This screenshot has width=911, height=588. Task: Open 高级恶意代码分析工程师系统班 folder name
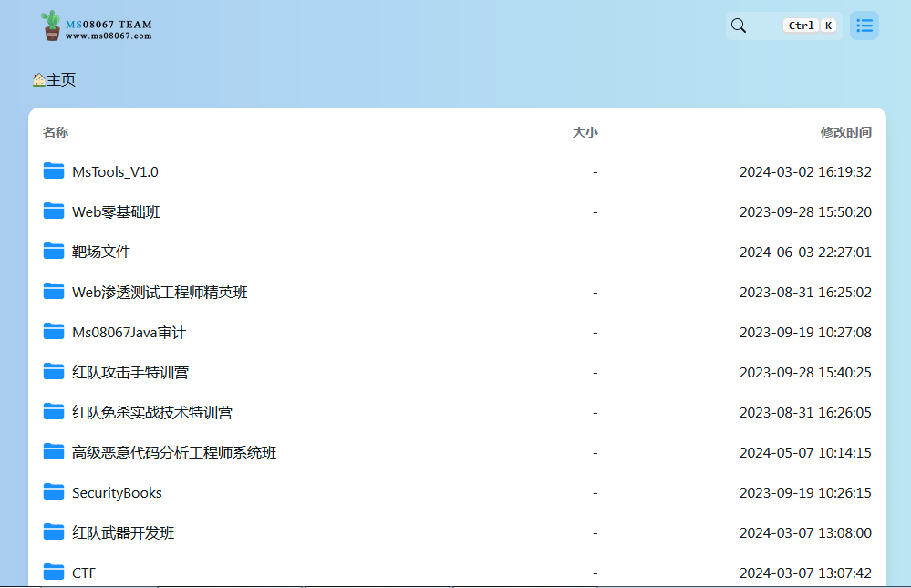(174, 452)
